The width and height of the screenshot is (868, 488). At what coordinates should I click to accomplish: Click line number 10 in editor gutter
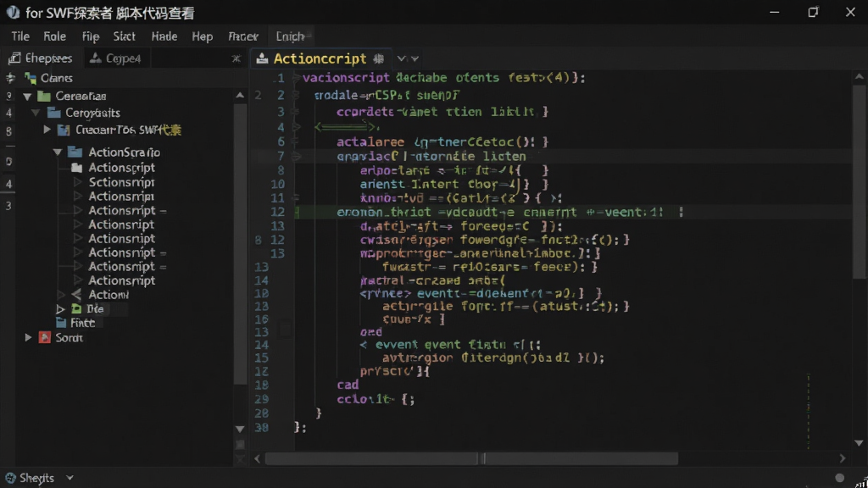tap(277, 184)
